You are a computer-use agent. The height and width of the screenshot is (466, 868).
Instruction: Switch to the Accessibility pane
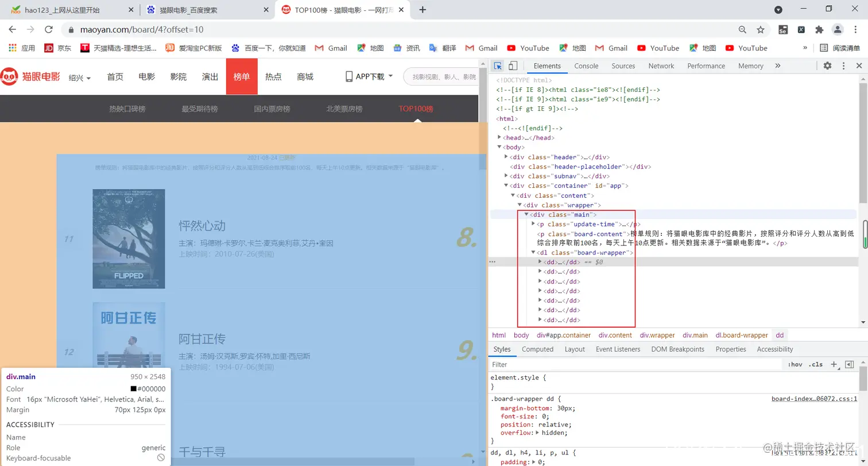774,349
